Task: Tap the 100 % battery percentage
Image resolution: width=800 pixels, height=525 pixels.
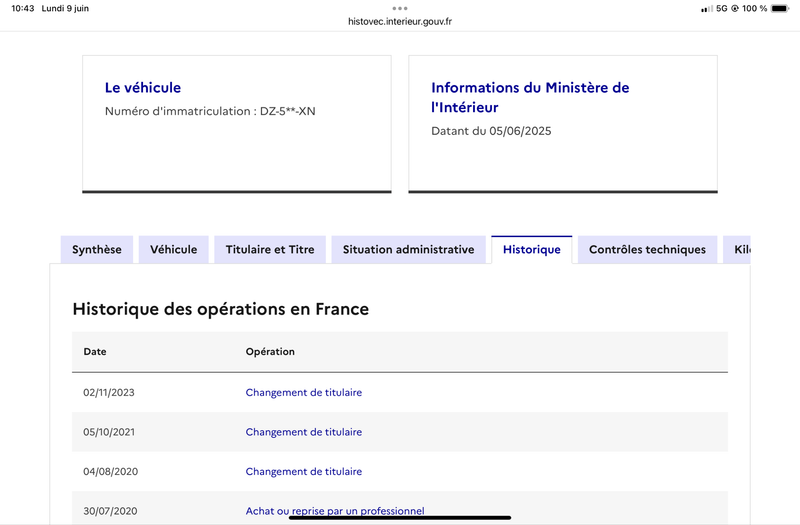Action: pyautogui.click(x=754, y=8)
